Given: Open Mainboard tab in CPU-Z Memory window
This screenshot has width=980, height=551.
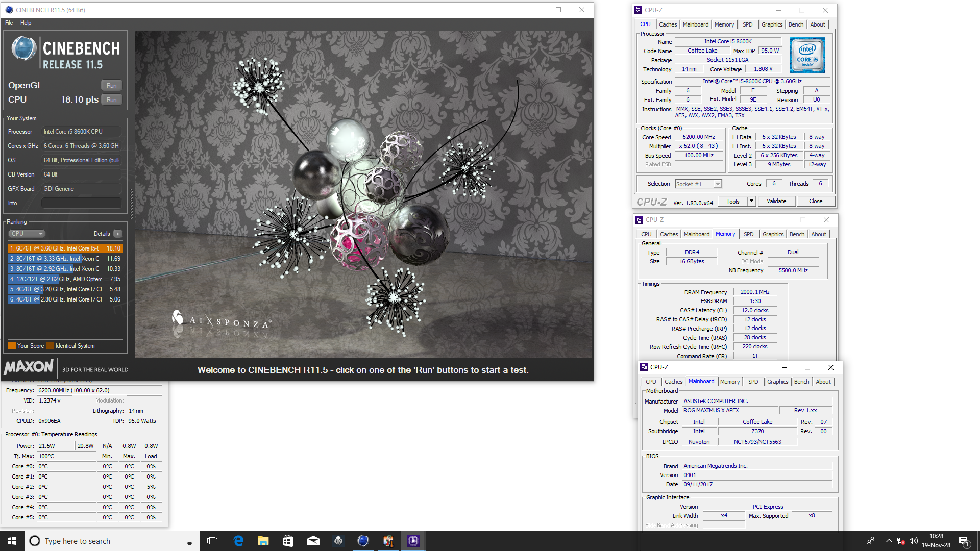Looking at the screenshot, I should (x=697, y=234).
